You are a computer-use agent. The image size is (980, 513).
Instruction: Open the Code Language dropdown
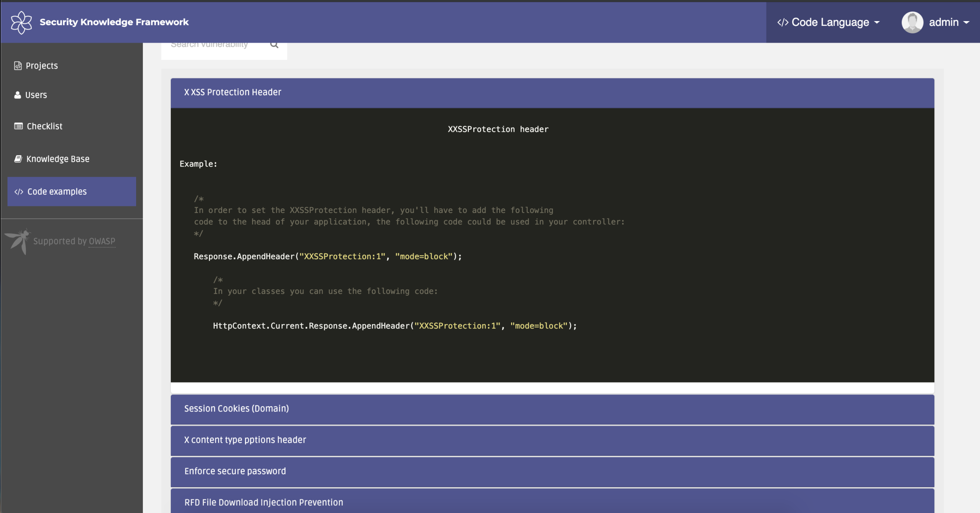(x=828, y=22)
